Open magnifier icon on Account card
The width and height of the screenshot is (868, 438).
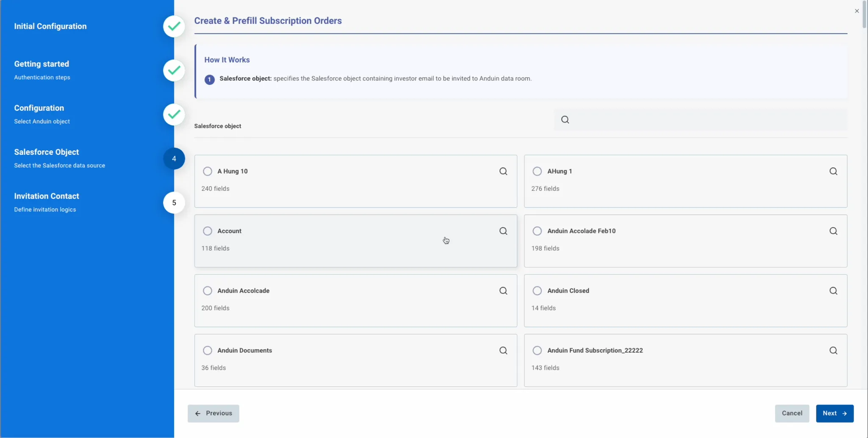pyautogui.click(x=503, y=231)
